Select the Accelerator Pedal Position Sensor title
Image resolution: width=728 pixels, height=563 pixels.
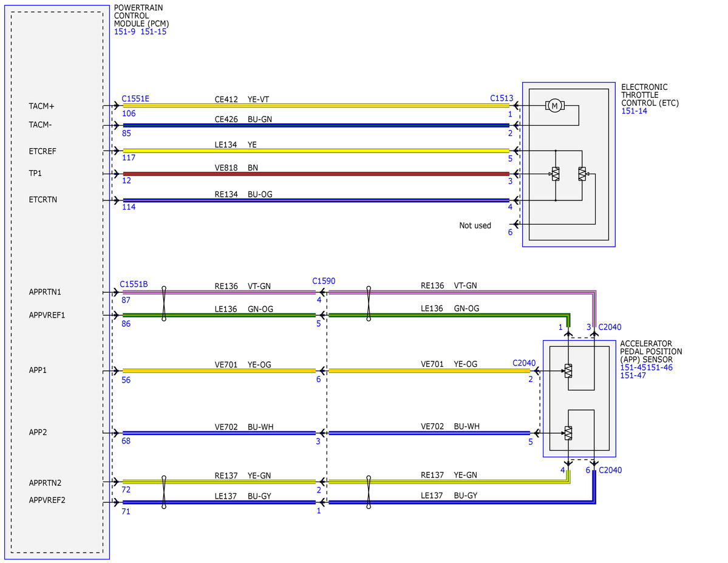[x=651, y=352]
